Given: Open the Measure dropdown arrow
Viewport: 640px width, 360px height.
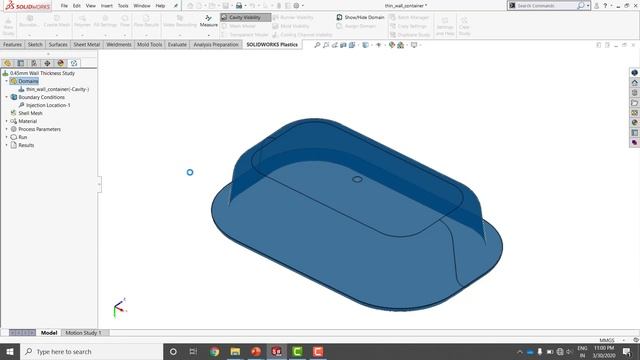Looking at the screenshot, I should click(209, 35).
